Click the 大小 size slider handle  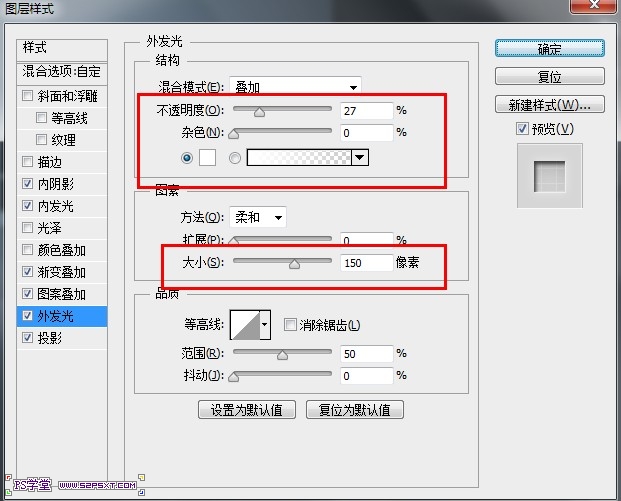[x=294, y=264]
